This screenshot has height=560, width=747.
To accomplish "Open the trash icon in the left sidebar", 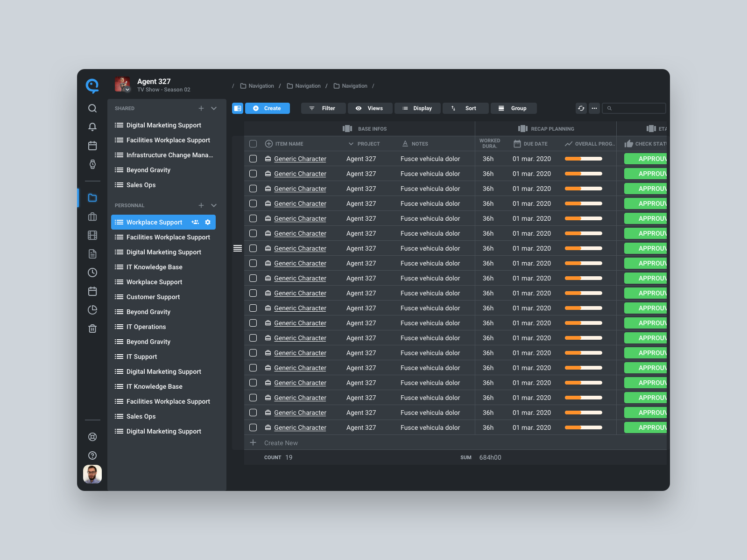I will coord(92,328).
